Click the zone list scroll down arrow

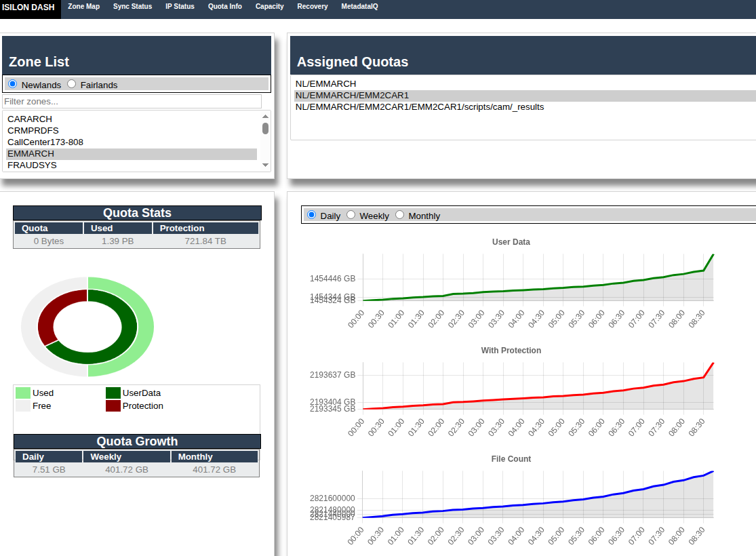coord(265,165)
